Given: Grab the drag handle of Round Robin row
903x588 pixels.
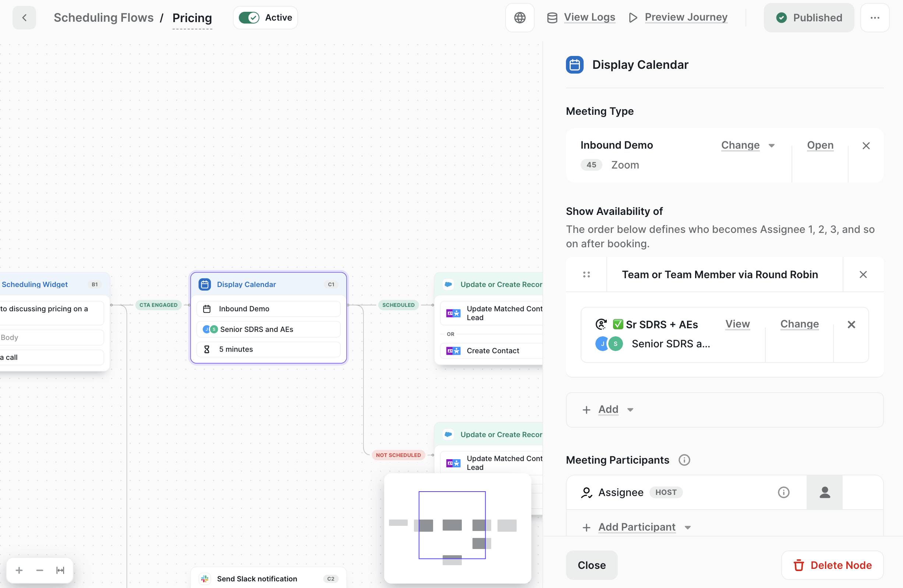Looking at the screenshot, I should pos(587,274).
